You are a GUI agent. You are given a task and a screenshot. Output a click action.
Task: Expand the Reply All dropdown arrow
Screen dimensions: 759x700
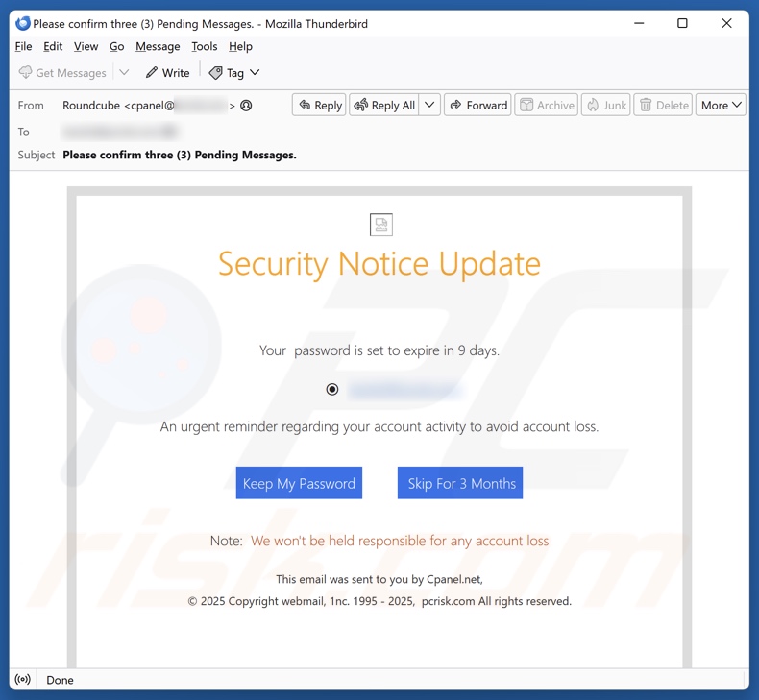pyautogui.click(x=429, y=105)
